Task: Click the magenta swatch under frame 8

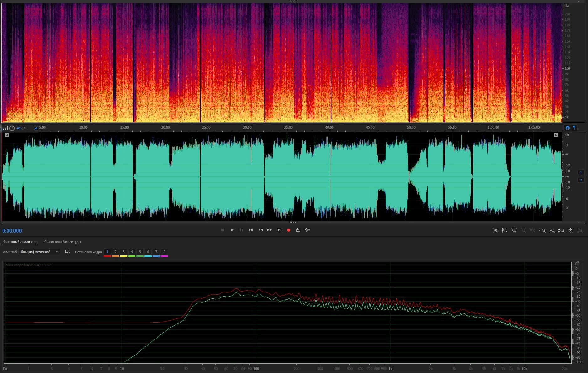Action: (164, 256)
